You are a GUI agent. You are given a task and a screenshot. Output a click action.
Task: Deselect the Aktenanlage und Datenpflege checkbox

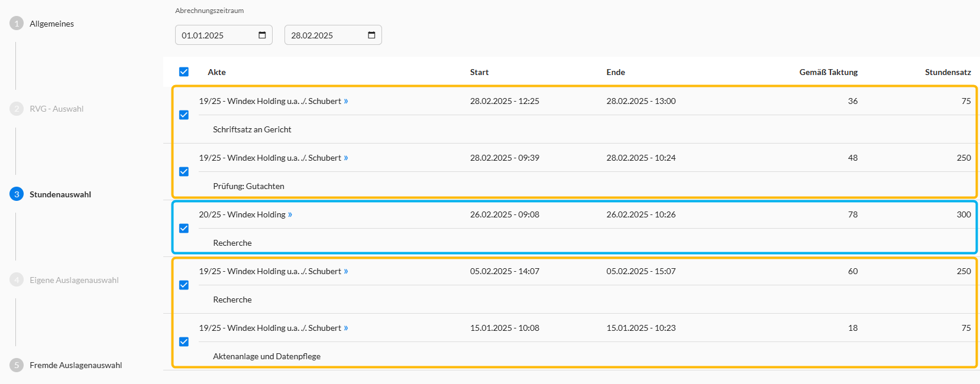[184, 342]
